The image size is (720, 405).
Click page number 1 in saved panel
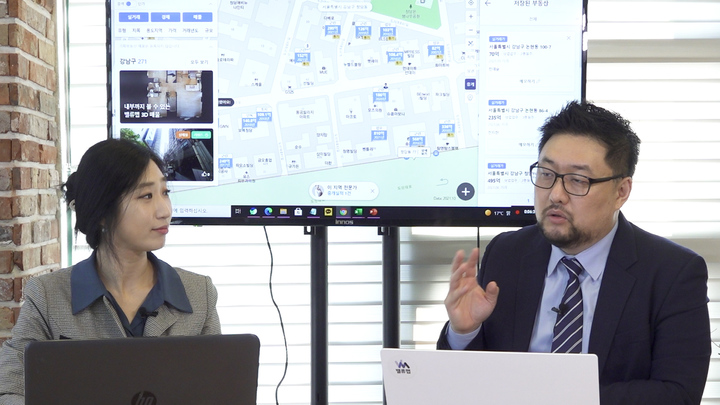(x=528, y=201)
